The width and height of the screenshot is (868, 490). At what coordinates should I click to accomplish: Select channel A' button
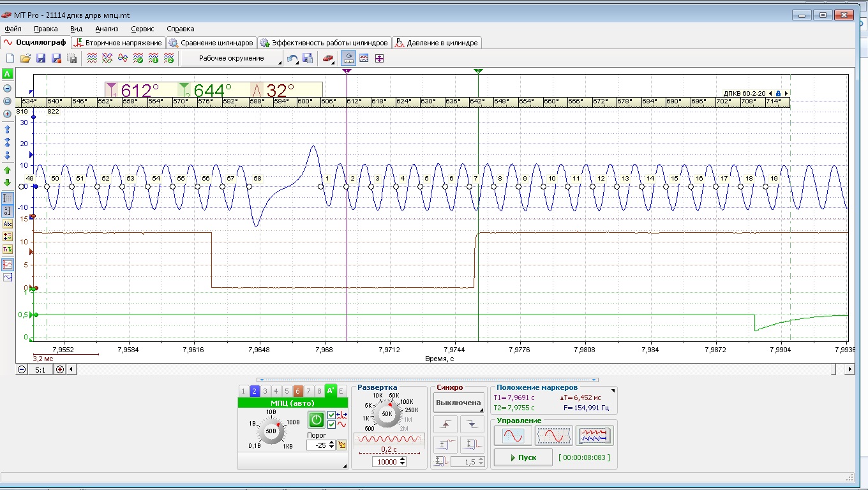coord(330,391)
